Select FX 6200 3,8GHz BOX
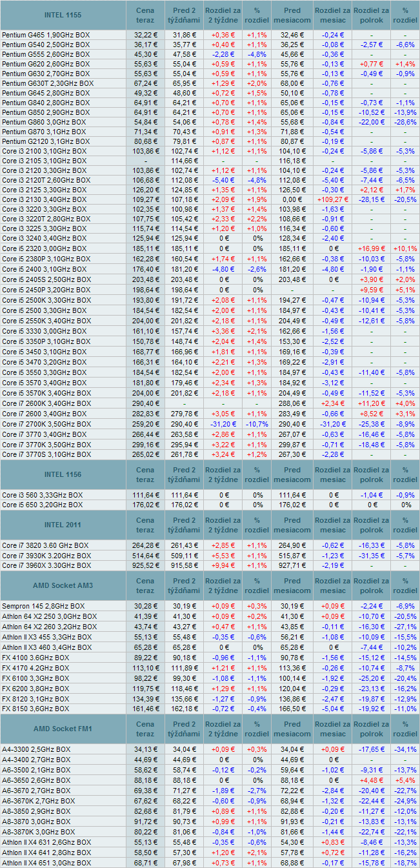The image size is (420, 868). 35,687
